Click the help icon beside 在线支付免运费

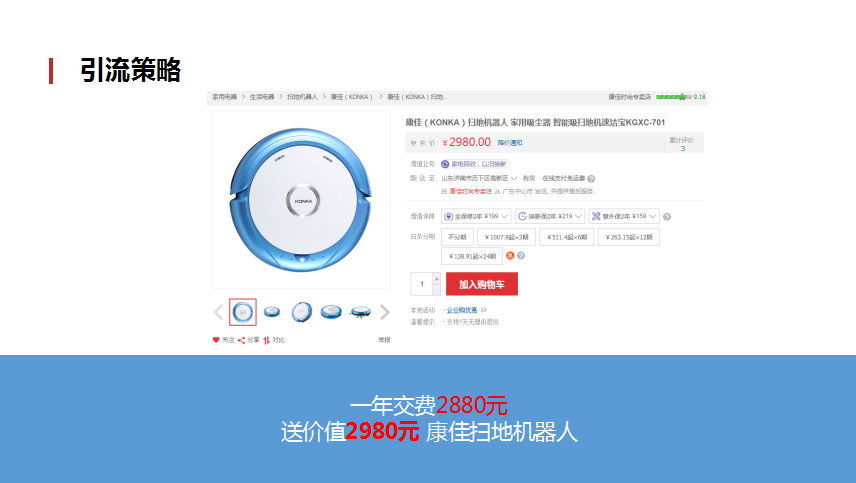591,178
